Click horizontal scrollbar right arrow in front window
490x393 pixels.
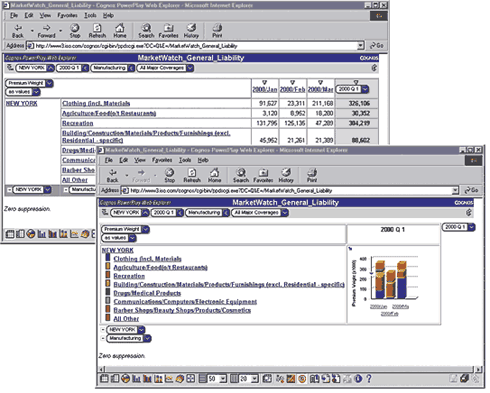[479, 369]
